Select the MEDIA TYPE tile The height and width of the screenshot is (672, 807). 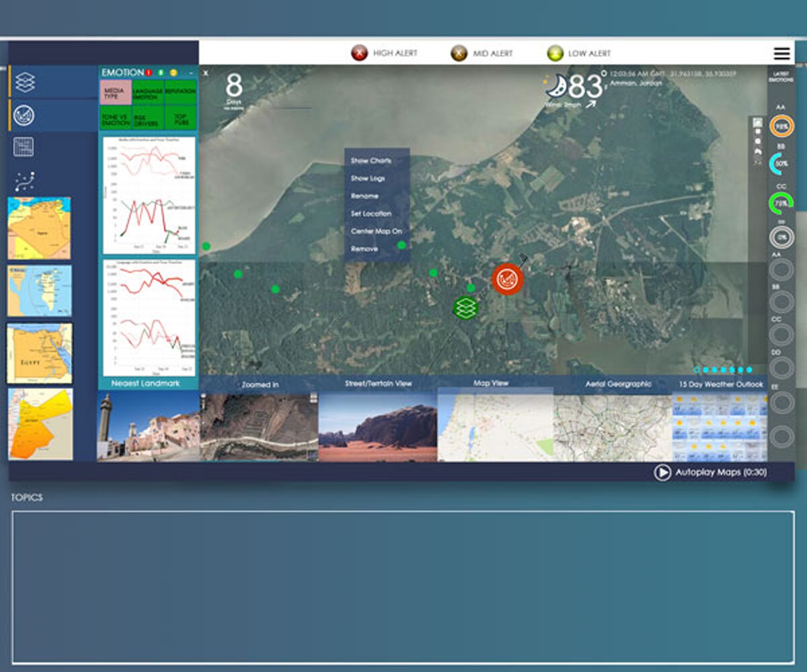coord(115,92)
